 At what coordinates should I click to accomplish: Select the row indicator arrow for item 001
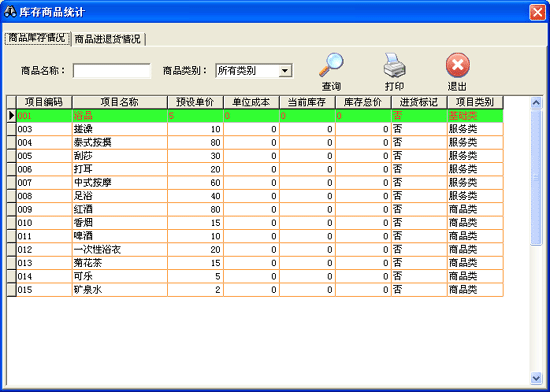pyautogui.click(x=12, y=116)
